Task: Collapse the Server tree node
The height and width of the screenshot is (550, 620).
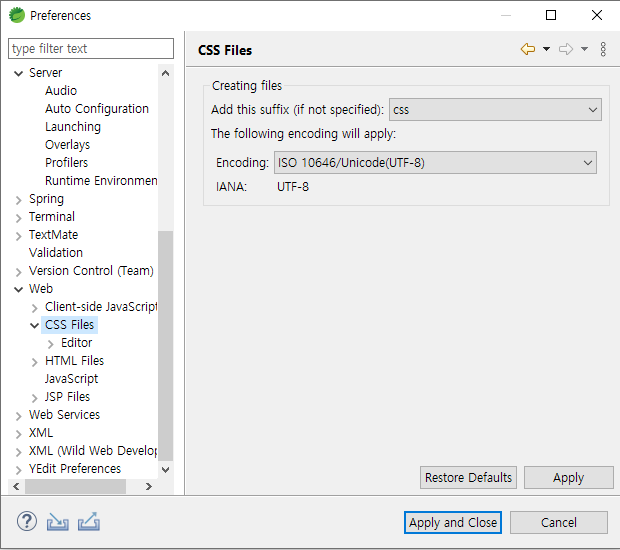Action: coord(18,73)
